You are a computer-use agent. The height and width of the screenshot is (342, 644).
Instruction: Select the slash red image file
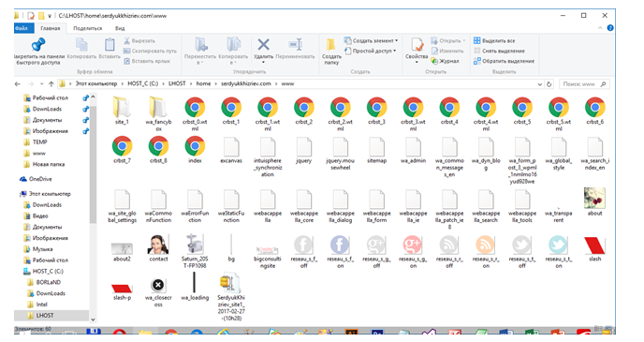[594, 245]
